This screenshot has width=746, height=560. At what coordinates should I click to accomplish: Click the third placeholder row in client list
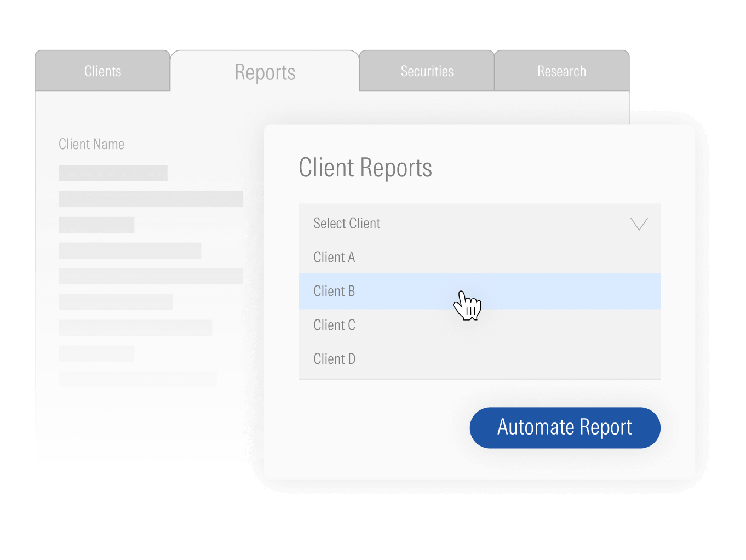pyautogui.click(x=96, y=225)
